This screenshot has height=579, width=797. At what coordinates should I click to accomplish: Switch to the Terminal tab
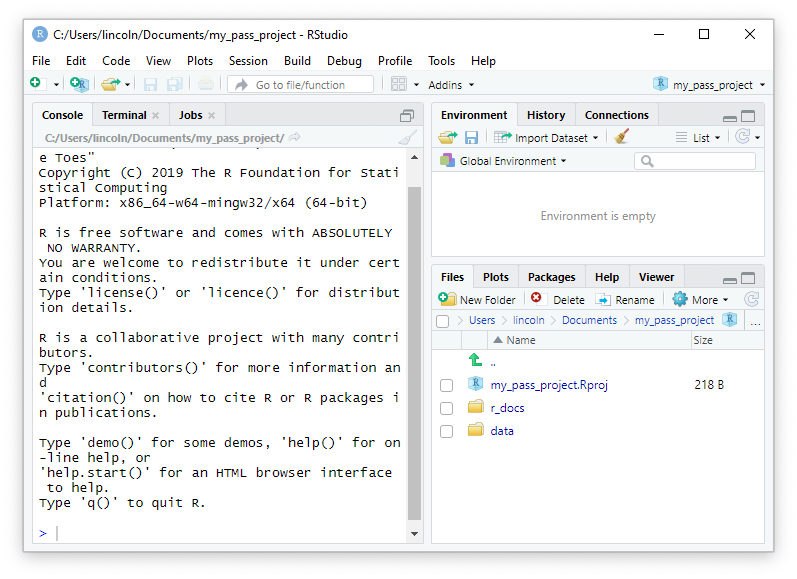[x=124, y=115]
